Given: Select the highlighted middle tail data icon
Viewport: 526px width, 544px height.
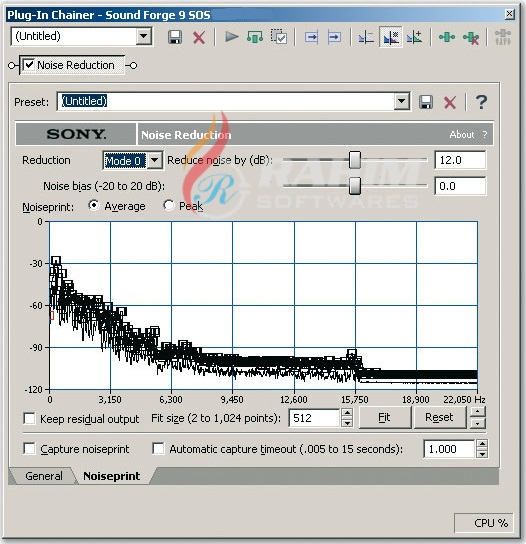Looking at the screenshot, I should coord(391,37).
